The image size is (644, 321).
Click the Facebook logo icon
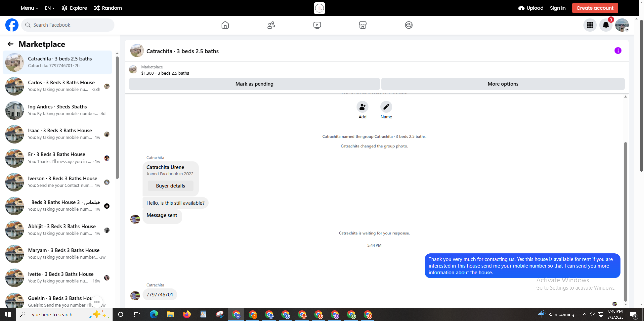12,25
